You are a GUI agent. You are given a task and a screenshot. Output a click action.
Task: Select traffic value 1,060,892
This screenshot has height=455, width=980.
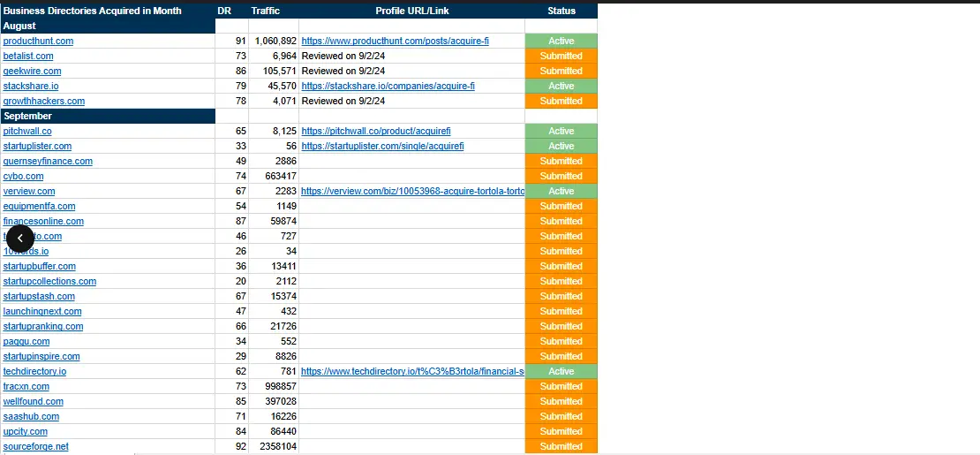[x=275, y=41]
